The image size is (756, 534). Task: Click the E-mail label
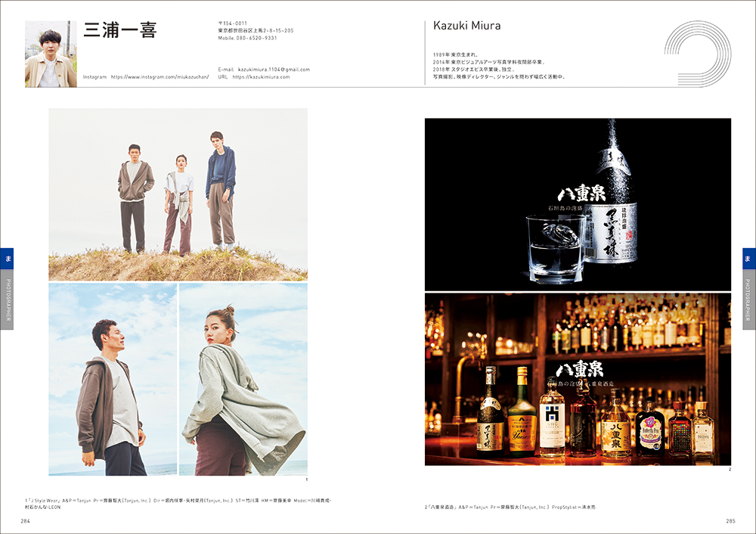click(x=225, y=70)
